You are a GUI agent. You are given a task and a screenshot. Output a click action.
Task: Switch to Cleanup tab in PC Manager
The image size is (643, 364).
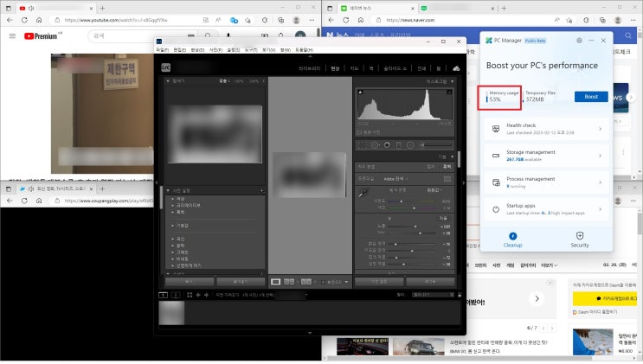point(513,239)
